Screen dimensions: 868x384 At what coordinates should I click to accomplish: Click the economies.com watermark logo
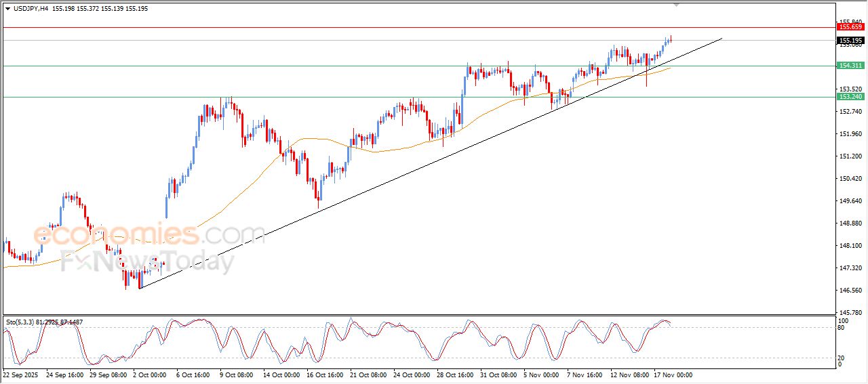tap(149, 235)
